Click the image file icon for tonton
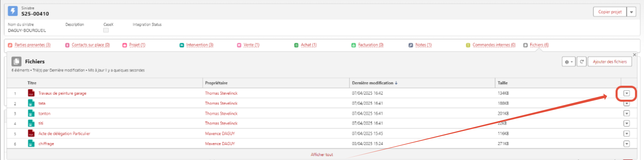 click(31, 113)
